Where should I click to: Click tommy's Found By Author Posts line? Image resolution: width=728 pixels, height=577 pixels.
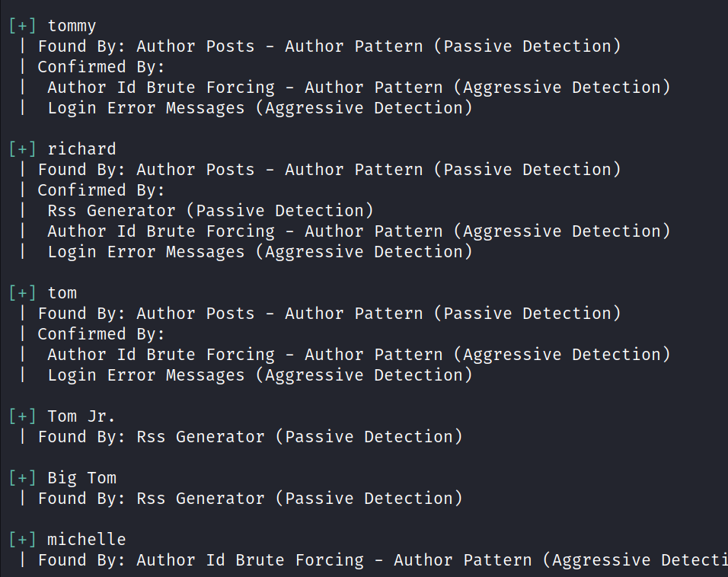pos(329,46)
